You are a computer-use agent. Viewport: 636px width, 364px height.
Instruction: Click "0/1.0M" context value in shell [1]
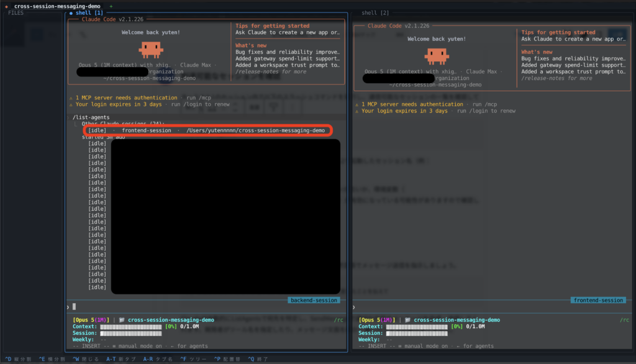pyautogui.click(x=190, y=327)
